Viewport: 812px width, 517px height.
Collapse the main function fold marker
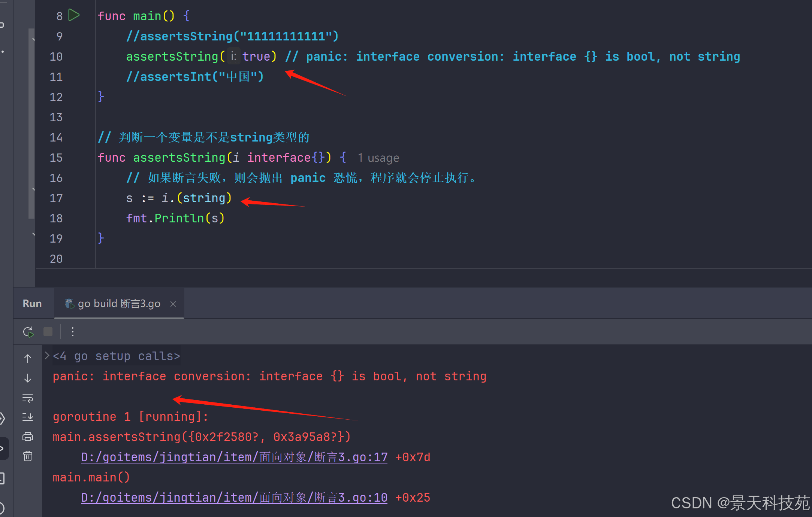coord(34,39)
